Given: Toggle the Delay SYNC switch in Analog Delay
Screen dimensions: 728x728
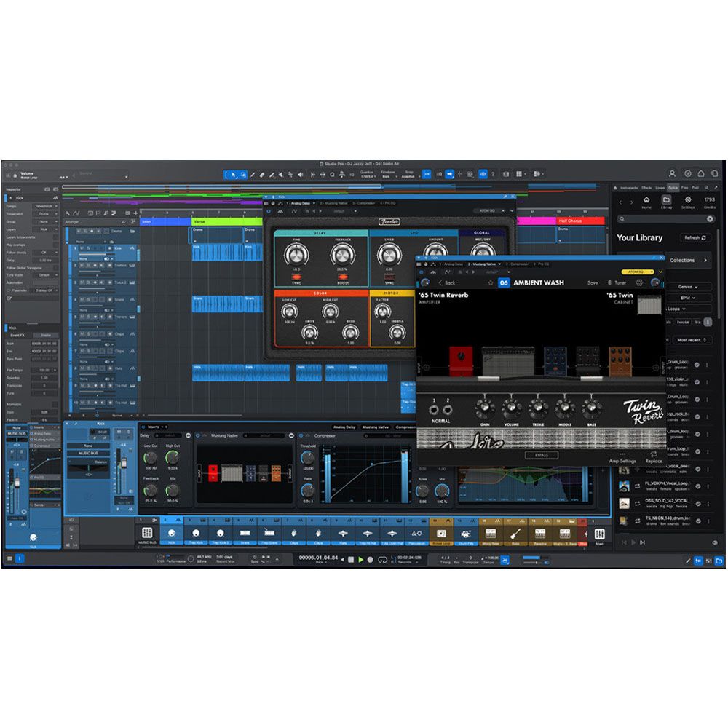Looking at the screenshot, I should pyautogui.click(x=297, y=277).
